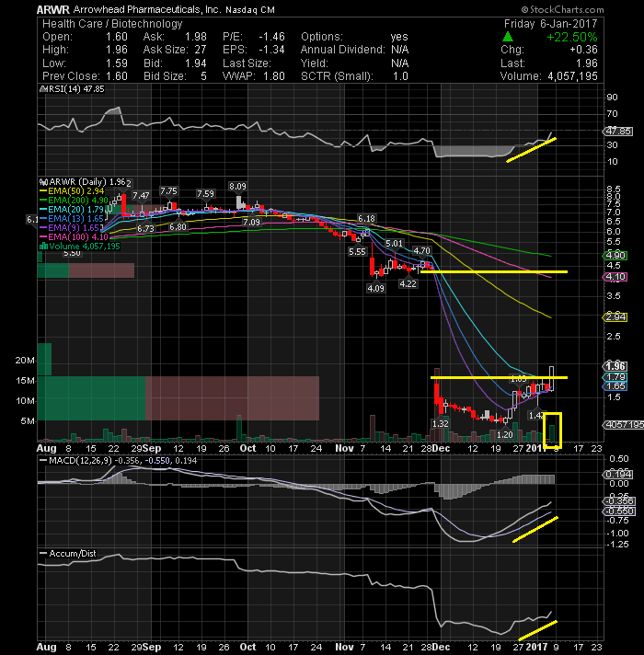
Task: Click the 1.32 price low label
Action: 440,423
